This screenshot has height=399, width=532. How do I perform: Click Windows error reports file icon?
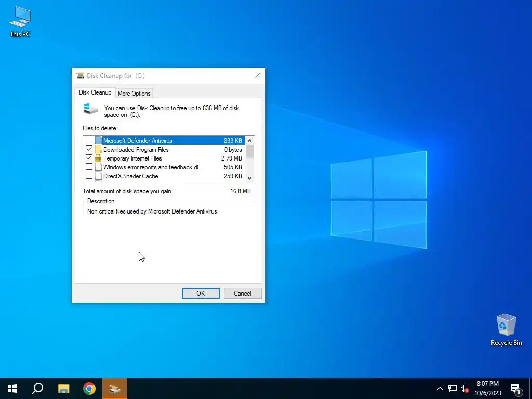[x=98, y=167]
